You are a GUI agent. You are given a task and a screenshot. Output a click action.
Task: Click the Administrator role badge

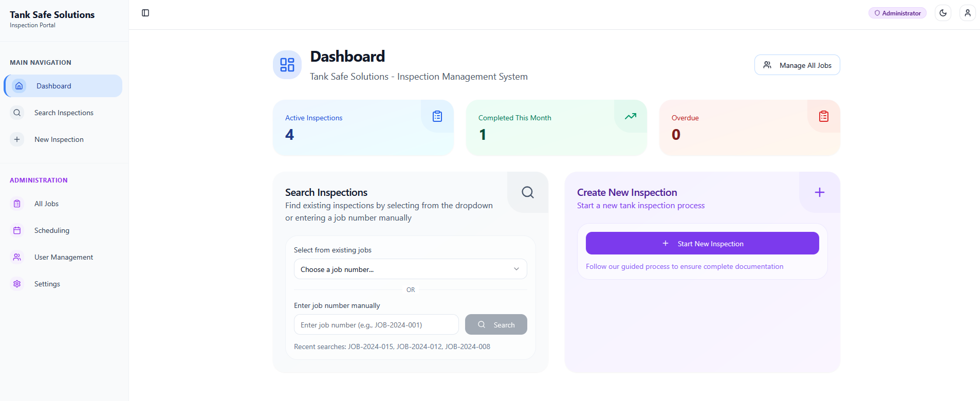click(x=897, y=12)
